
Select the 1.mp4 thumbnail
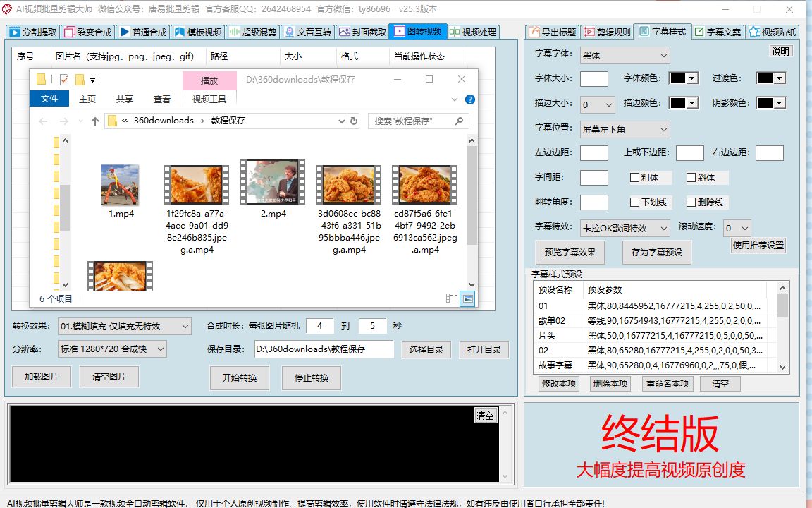point(120,185)
